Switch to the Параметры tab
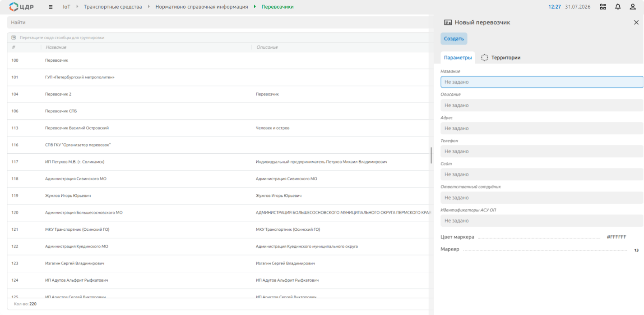Screen dimensions: 644x315 coord(458,58)
